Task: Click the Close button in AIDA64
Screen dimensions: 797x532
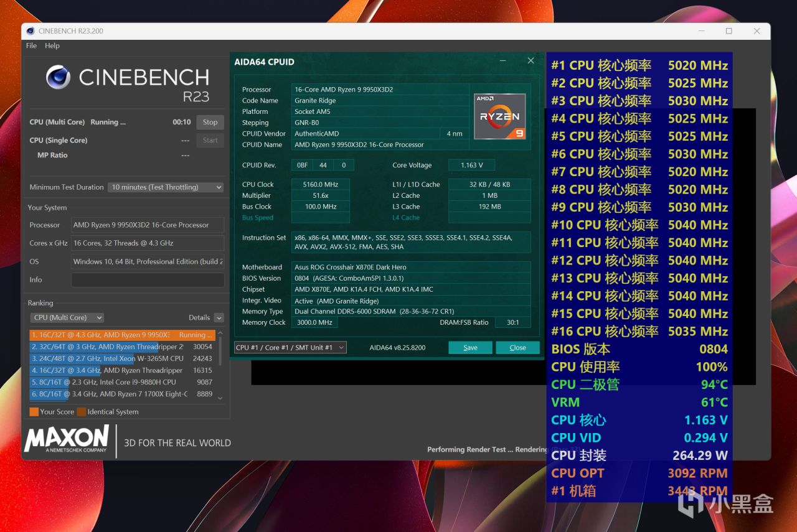Action: pos(517,348)
